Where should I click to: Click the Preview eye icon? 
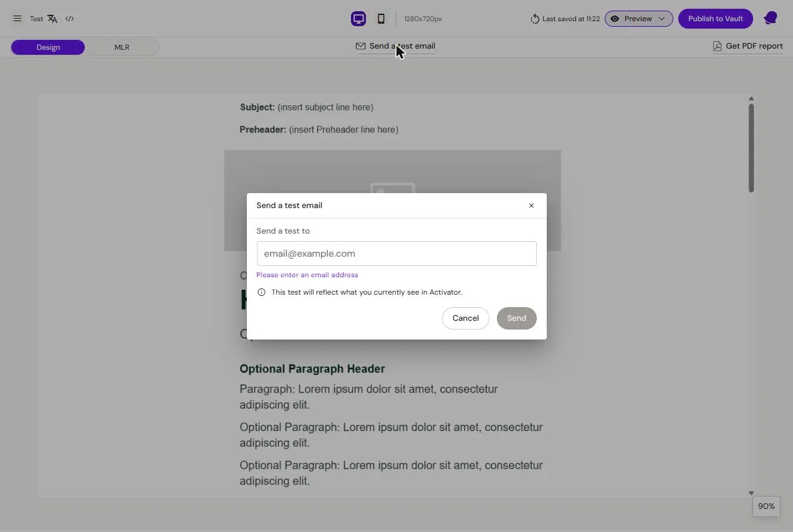pos(615,19)
